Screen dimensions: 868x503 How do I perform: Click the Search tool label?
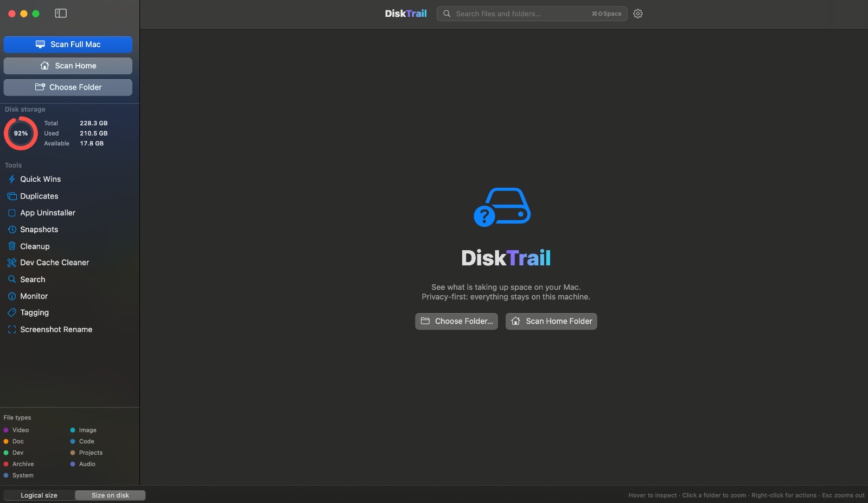pos(33,279)
